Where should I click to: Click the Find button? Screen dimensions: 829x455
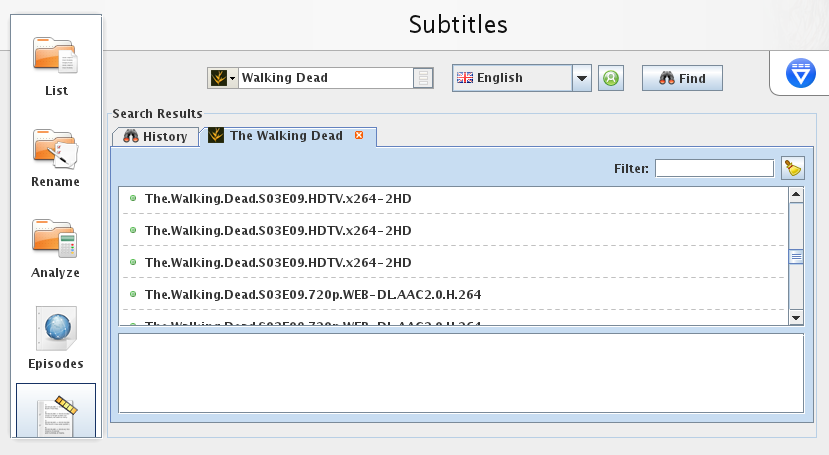tap(682, 78)
